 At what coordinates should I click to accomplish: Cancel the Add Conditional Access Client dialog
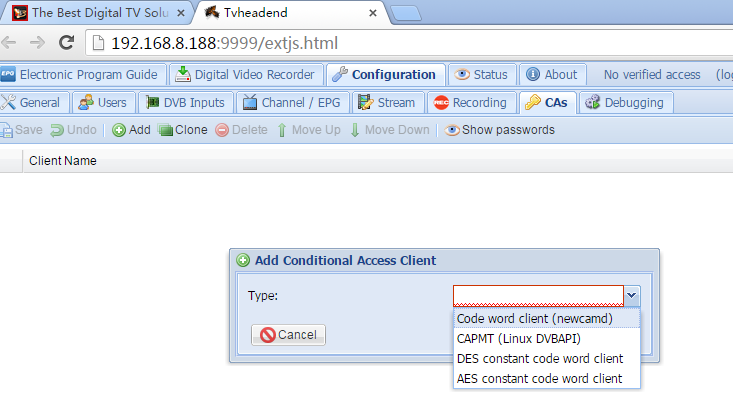pyautogui.click(x=288, y=335)
